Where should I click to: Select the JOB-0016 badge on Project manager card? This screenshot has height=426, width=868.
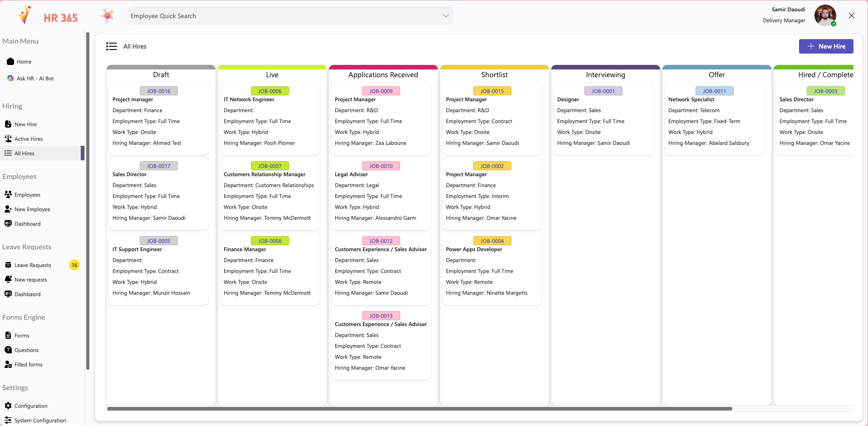pos(158,91)
